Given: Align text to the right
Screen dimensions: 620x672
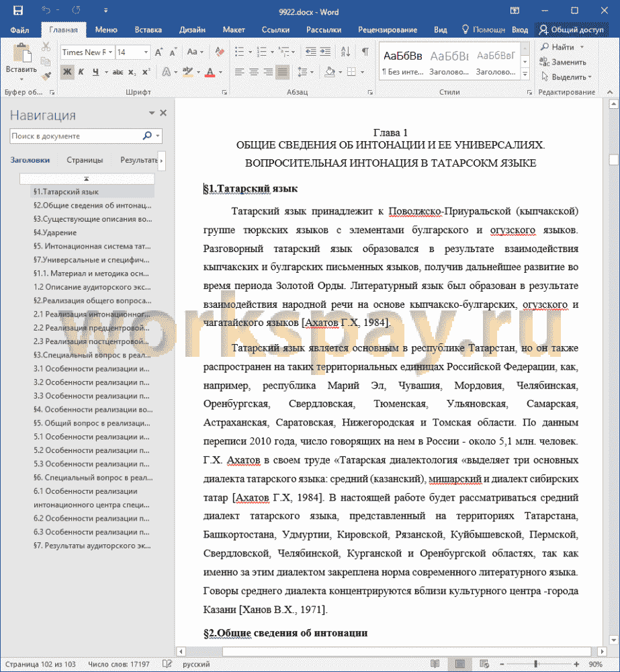Looking at the screenshot, I should tap(268, 72).
